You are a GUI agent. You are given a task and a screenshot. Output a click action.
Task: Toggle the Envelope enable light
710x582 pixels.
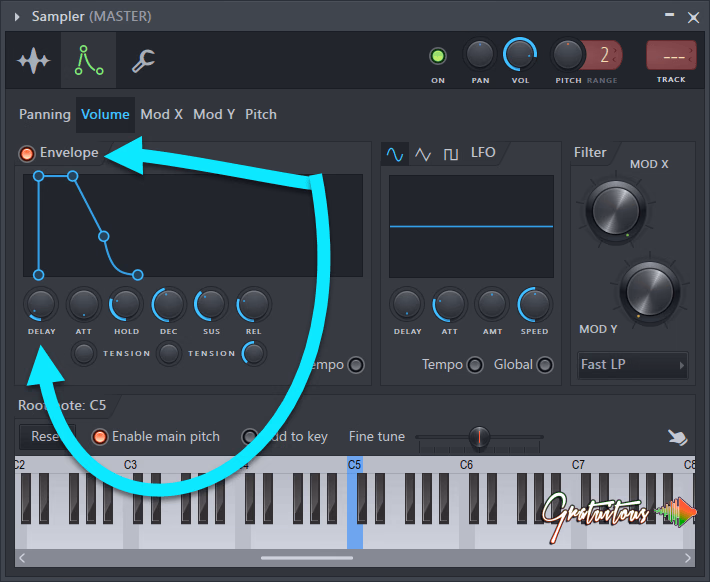(27, 154)
